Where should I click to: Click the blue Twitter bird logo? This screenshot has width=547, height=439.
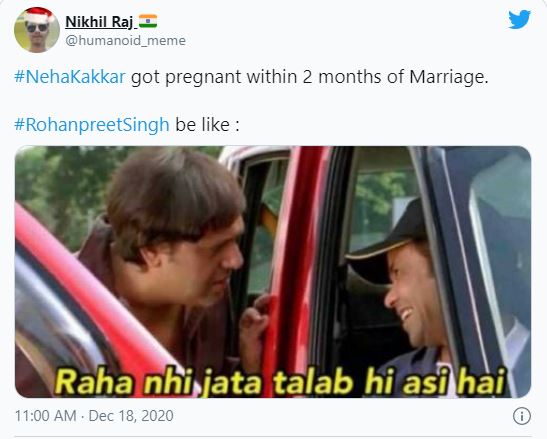(519, 20)
